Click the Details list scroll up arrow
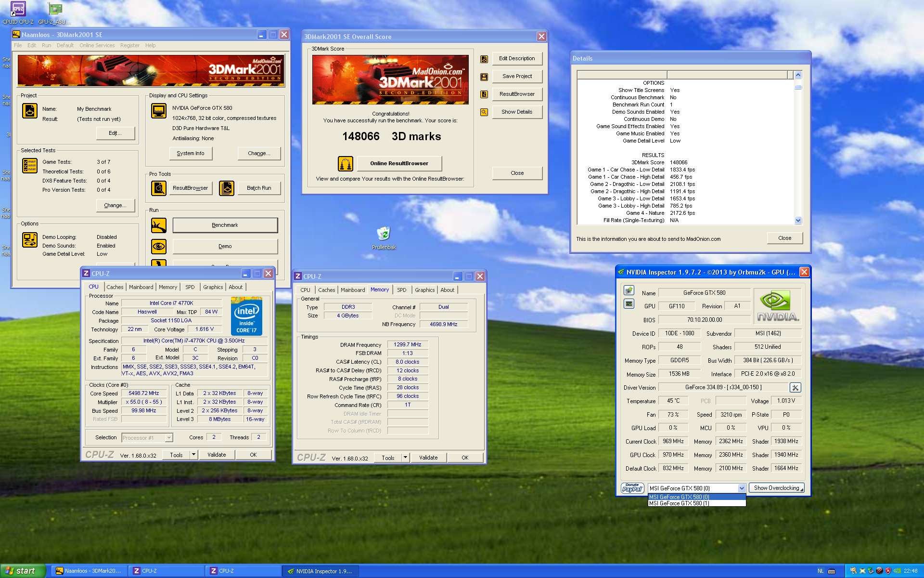 (798, 75)
